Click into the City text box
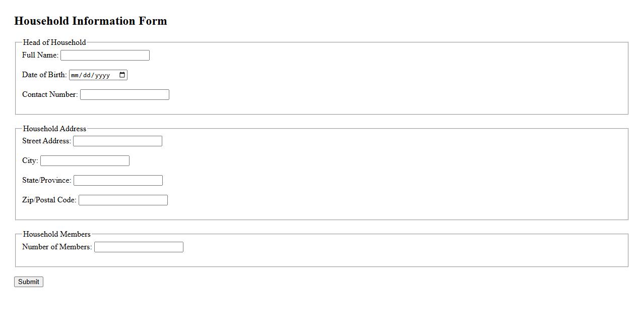The image size is (644, 328). pos(85,161)
